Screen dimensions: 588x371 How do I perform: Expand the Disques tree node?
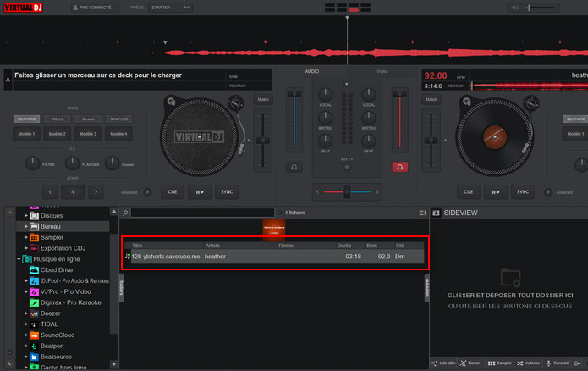coord(26,215)
